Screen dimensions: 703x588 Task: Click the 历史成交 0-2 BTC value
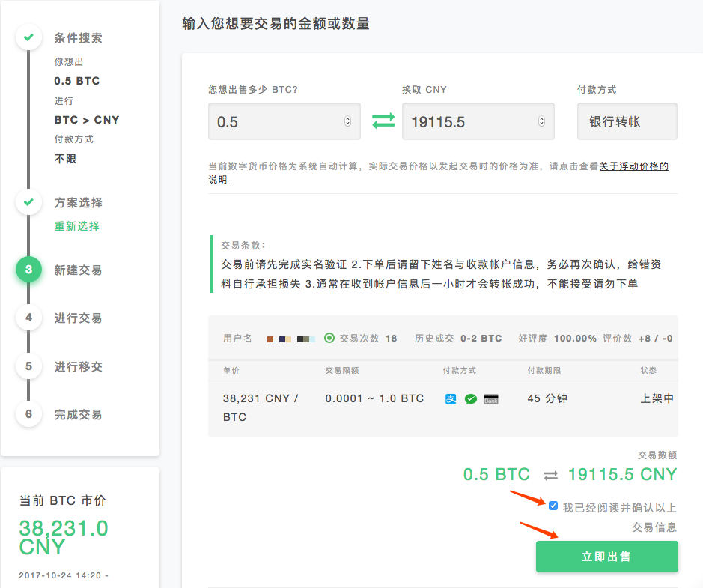coord(458,338)
